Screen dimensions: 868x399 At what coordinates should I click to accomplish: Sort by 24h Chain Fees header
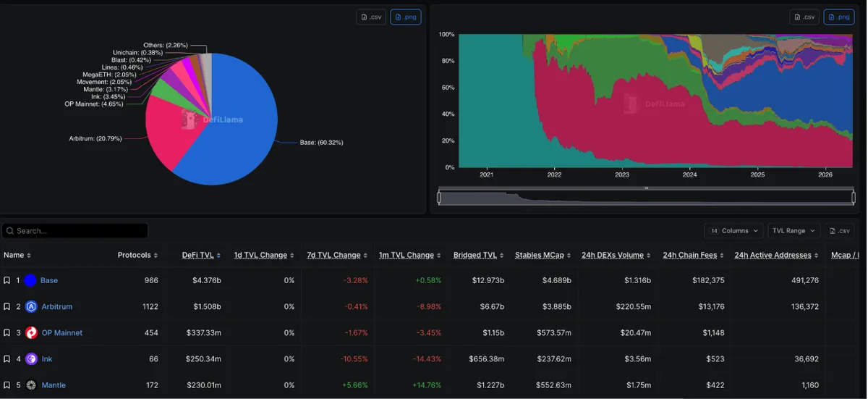[694, 255]
